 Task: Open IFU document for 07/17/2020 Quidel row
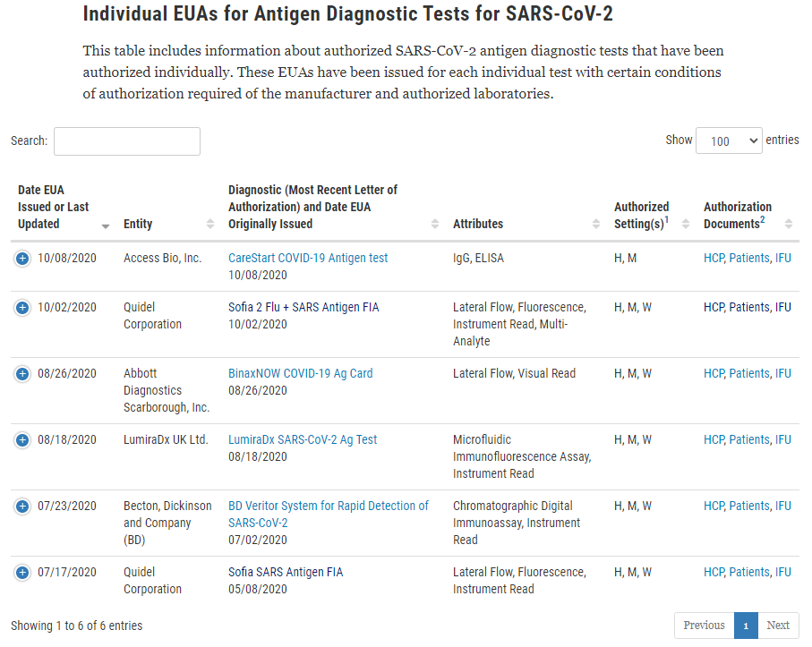click(783, 572)
